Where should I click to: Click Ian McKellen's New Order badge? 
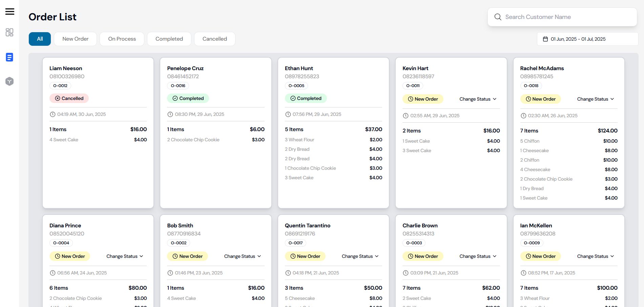(x=540, y=256)
